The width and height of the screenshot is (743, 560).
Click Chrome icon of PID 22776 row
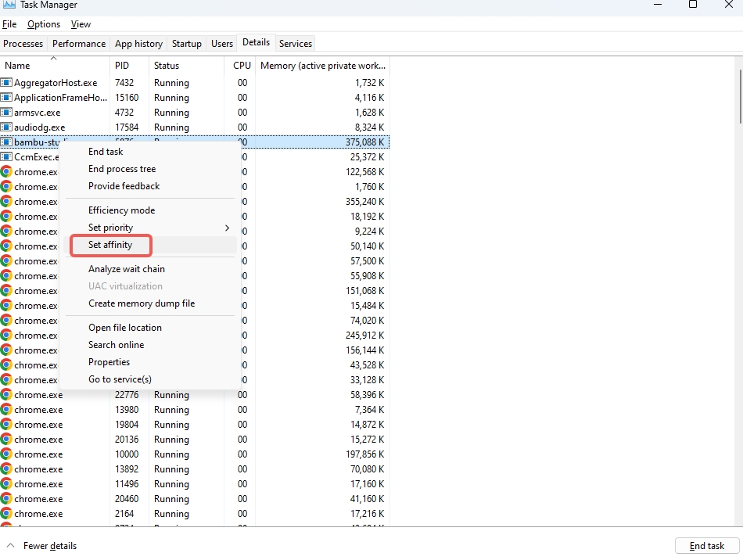click(x=6, y=395)
